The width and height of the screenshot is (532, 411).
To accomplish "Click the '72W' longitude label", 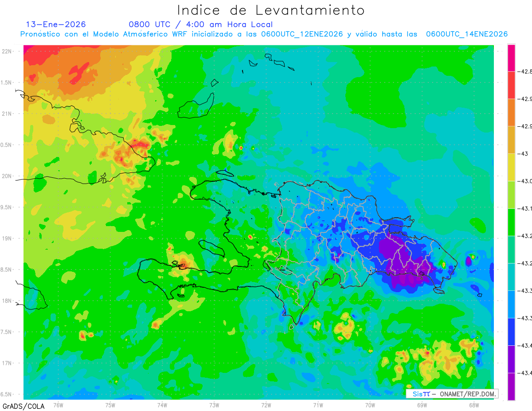I will pyautogui.click(x=266, y=405).
